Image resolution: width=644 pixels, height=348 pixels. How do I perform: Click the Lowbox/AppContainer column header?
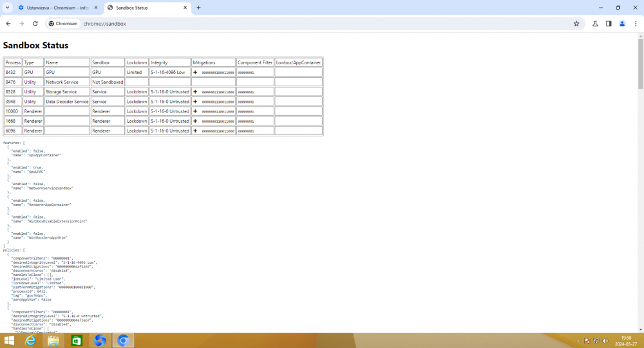[x=299, y=62]
